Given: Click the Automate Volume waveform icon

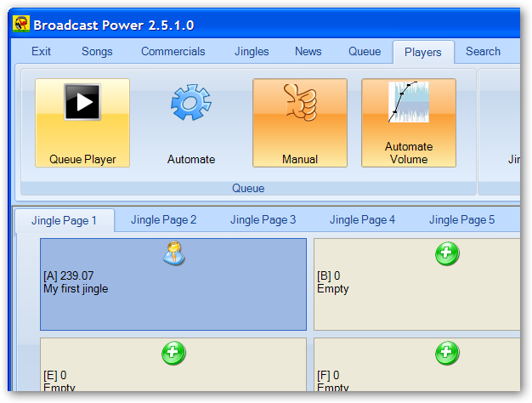Looking at the screenshot, I should pyautogui.click(x=409, y=102).
